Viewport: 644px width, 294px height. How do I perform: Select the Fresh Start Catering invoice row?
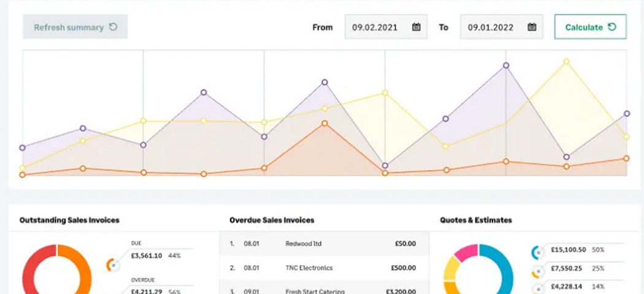[324, 288]
